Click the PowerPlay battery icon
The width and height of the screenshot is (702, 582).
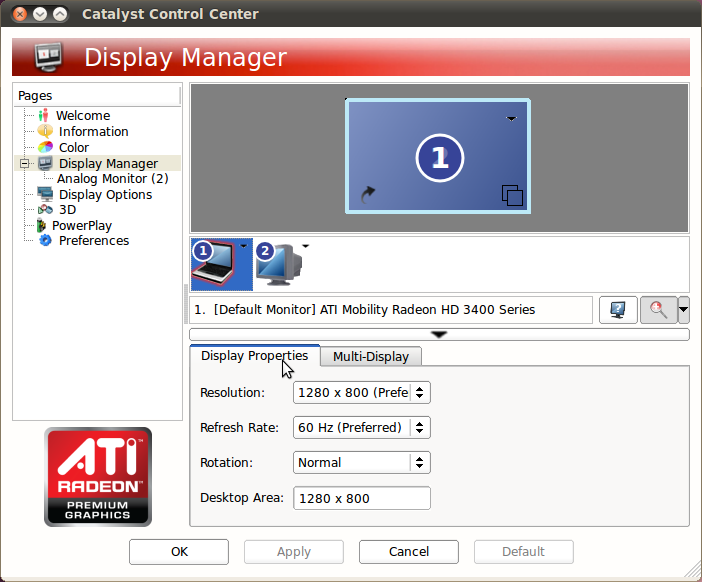[x=41, y=225]
